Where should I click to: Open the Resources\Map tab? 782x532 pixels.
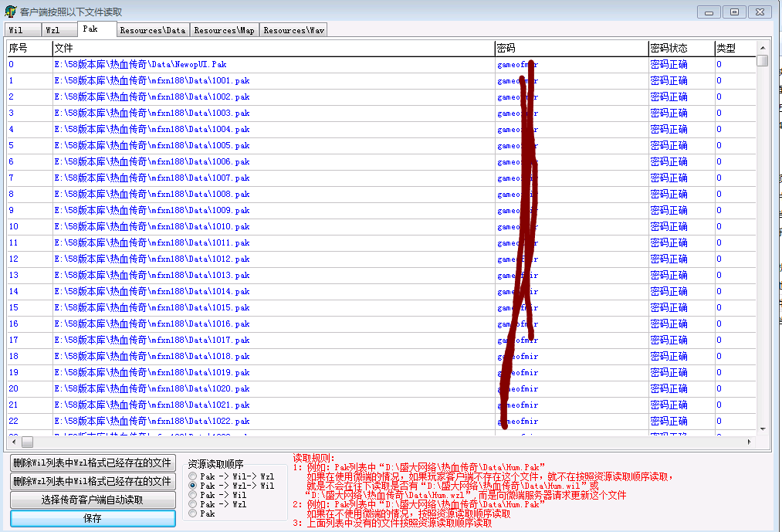pyautogui.click(x=224, y=30)
